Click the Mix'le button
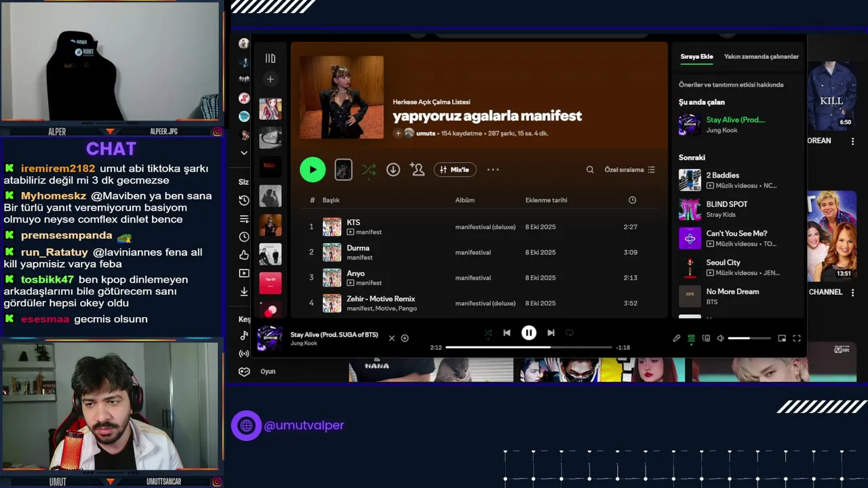 coord(455,169)
